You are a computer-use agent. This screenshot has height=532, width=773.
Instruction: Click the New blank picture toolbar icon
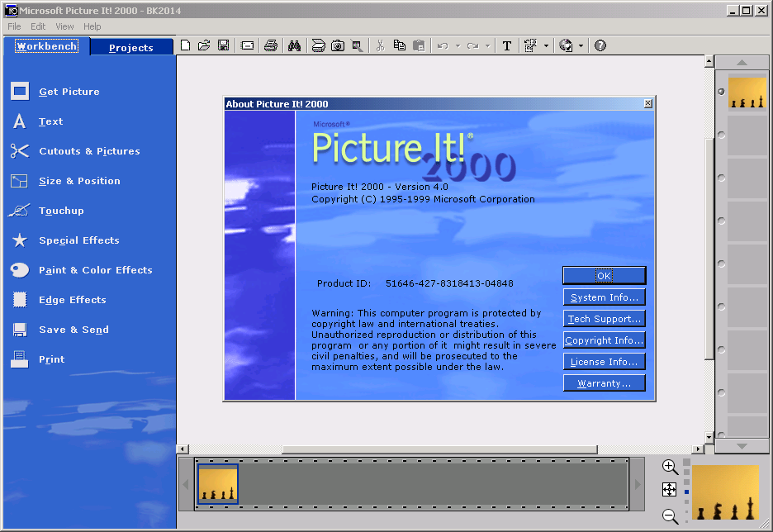point(185,46)
